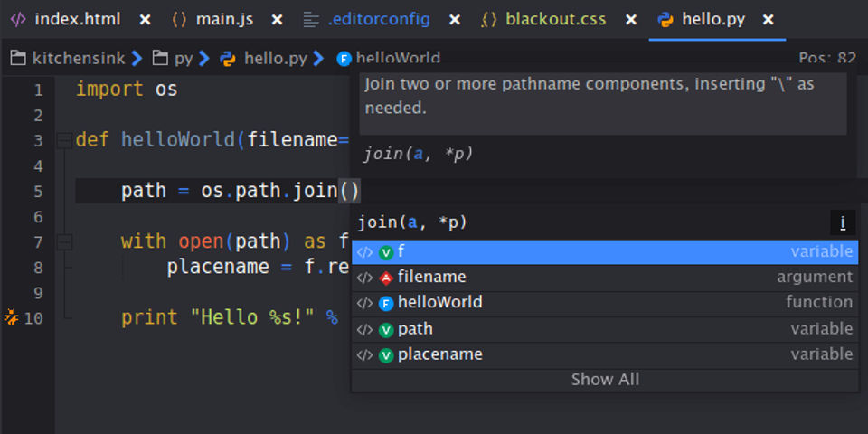Place cursor inside join() parentheses
Image resolution: width=868 pixels, height=434 pixels.
click(x=349, y=191)
